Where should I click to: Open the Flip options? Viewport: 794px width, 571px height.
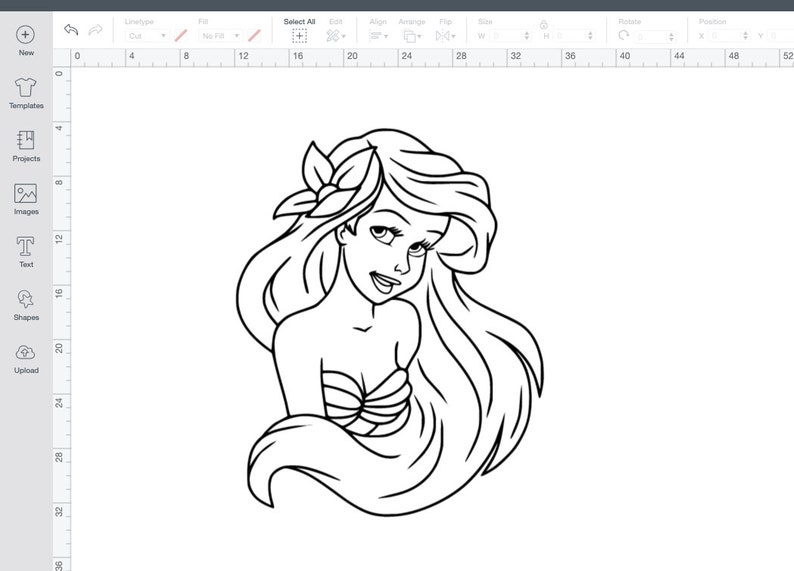tap(446, 36)
